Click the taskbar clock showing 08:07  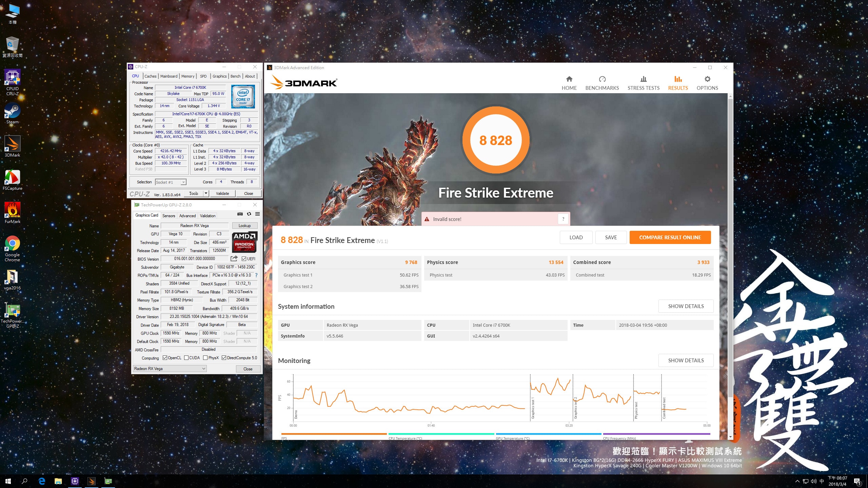point(837,481)
